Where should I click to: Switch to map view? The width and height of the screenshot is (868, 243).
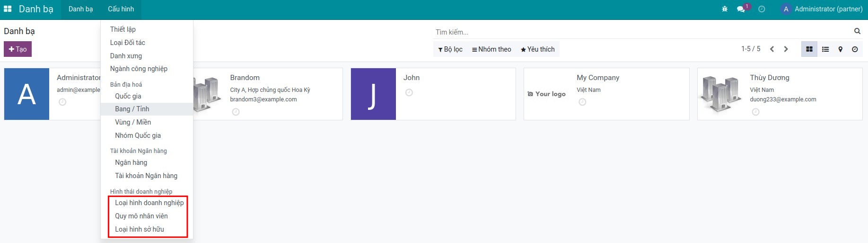[x=841, y=49]
